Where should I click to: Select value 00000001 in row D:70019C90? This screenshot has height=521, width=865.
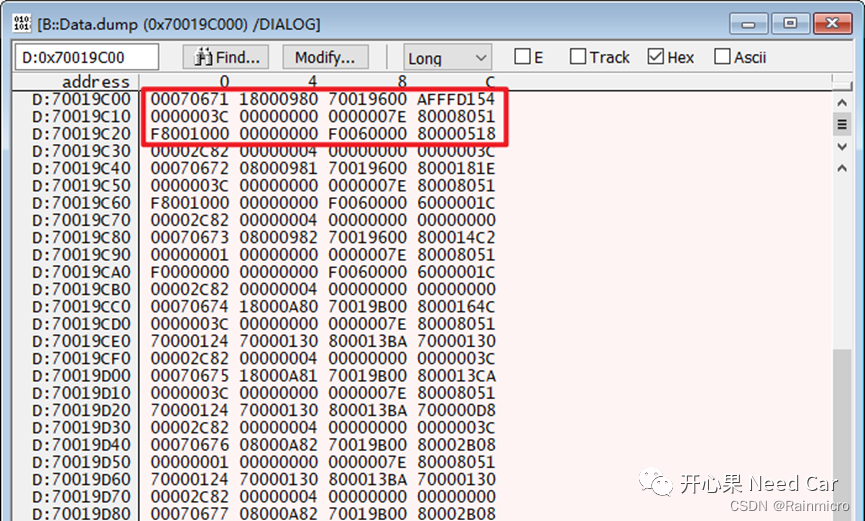pyautogui.click(x=190, y=255)
